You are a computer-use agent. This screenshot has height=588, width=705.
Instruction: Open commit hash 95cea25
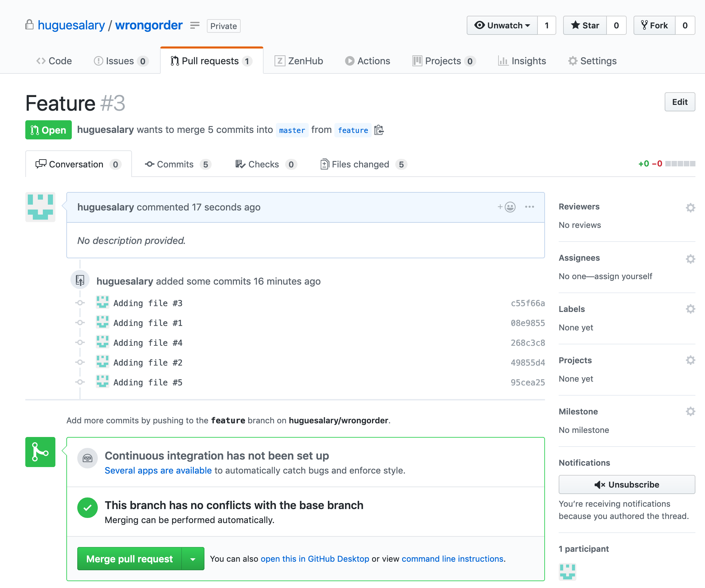(528, 382)
